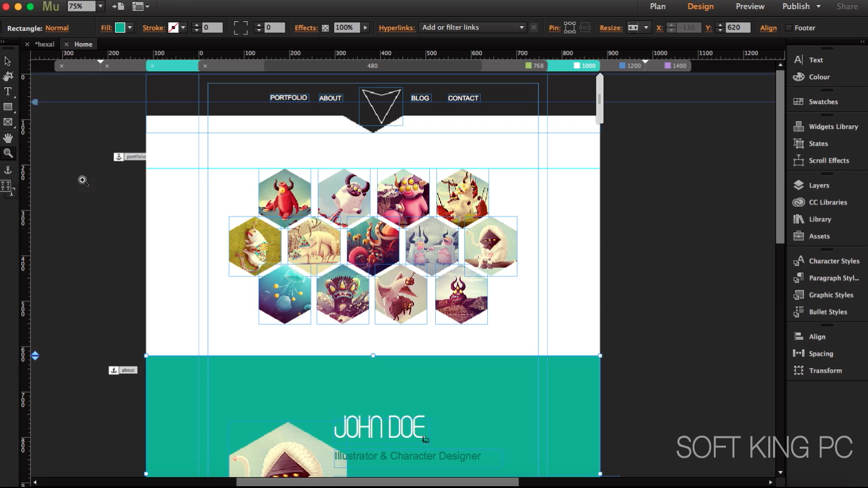Open the Resize options dropdown
868x488 pixels.
tap(646, 28)
